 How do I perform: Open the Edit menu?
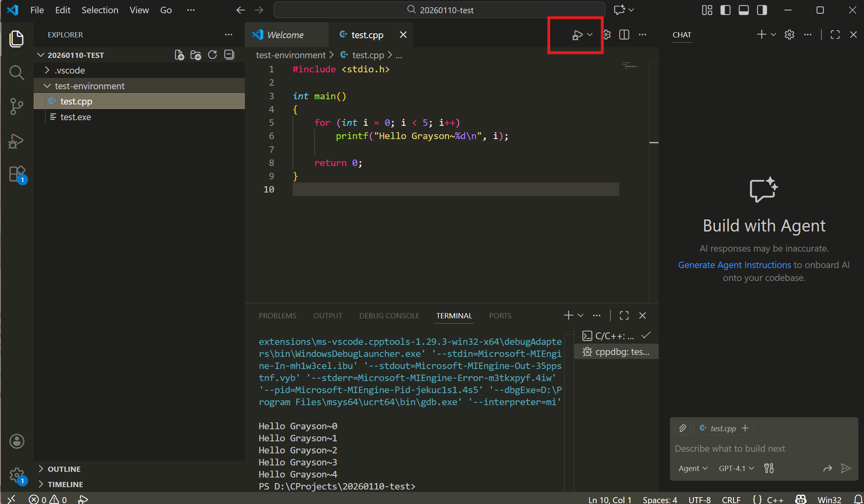pyautogui.click(x=63, y=10)
